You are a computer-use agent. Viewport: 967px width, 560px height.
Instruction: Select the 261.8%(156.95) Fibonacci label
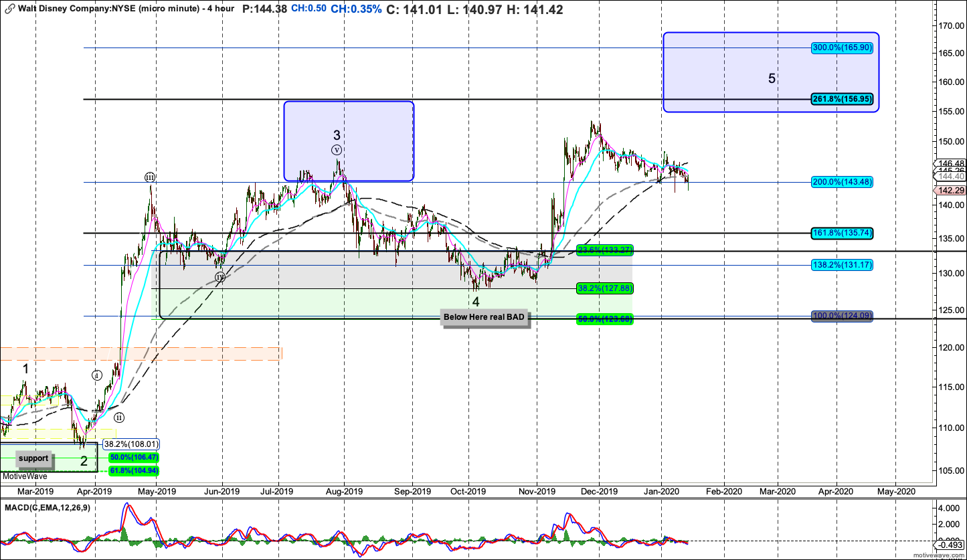(842, 99)
